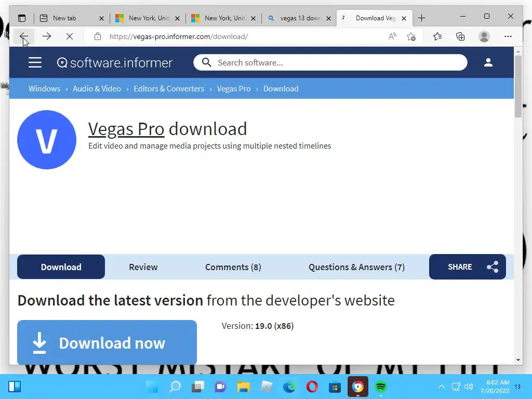
Task: Open Editors & Converters breadcrumb
Action: pos(169,88)
